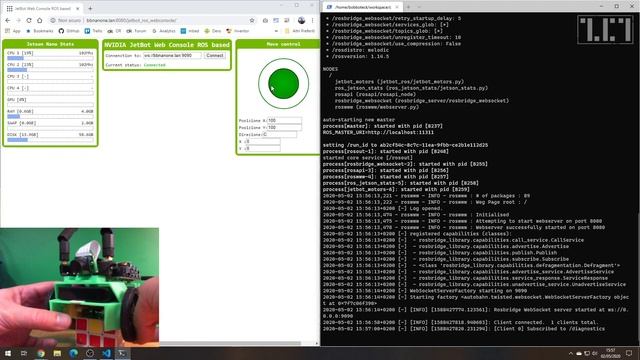This screenshot has height=360, width=640.
Task: Click the Posizione X input field
Action: (284, 120)
